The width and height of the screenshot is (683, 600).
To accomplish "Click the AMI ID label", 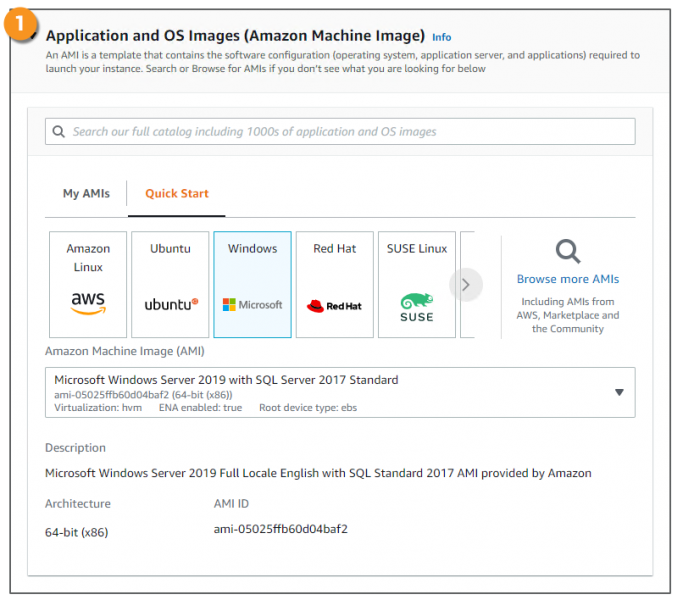I will click(231, 504).
